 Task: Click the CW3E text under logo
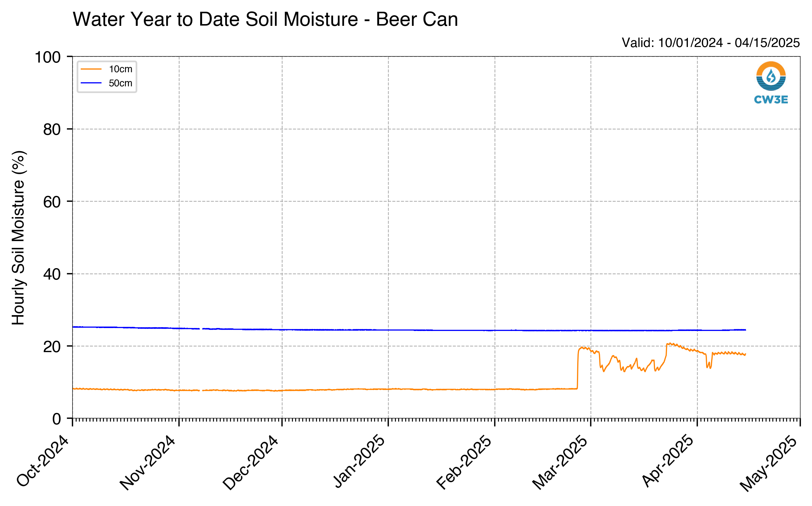[x=771, y=100]
